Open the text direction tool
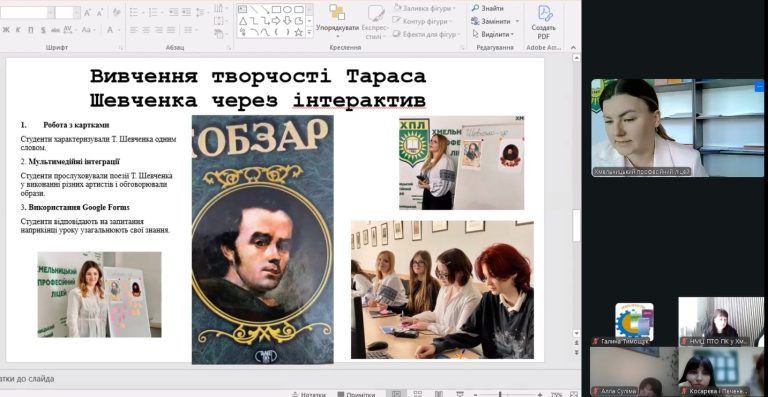Viewport: 768px width, 397px height. pyautogui.click(x=221, y=8)
